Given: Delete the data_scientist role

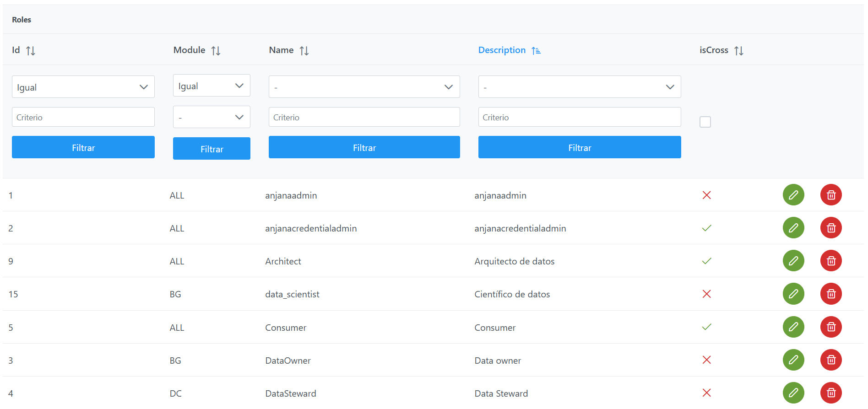Looking at the screenshot, I should click(831, 294).
